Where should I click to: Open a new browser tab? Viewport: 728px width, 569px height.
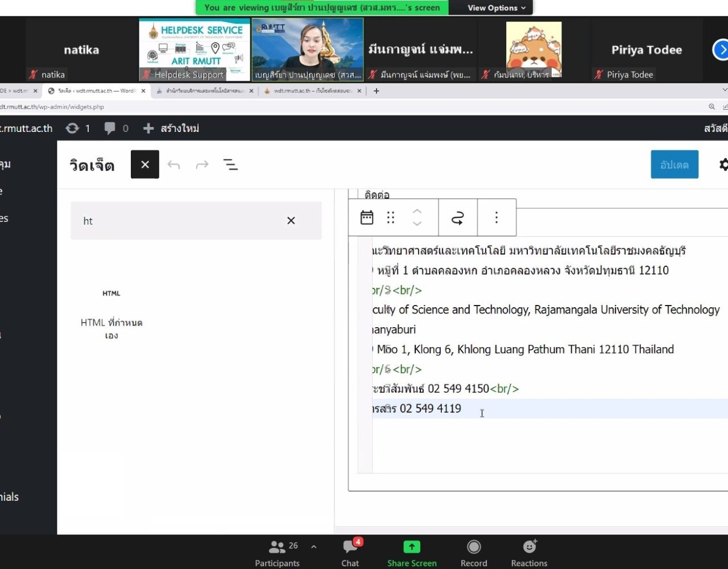pyautogui.click(x=376, y=90)
